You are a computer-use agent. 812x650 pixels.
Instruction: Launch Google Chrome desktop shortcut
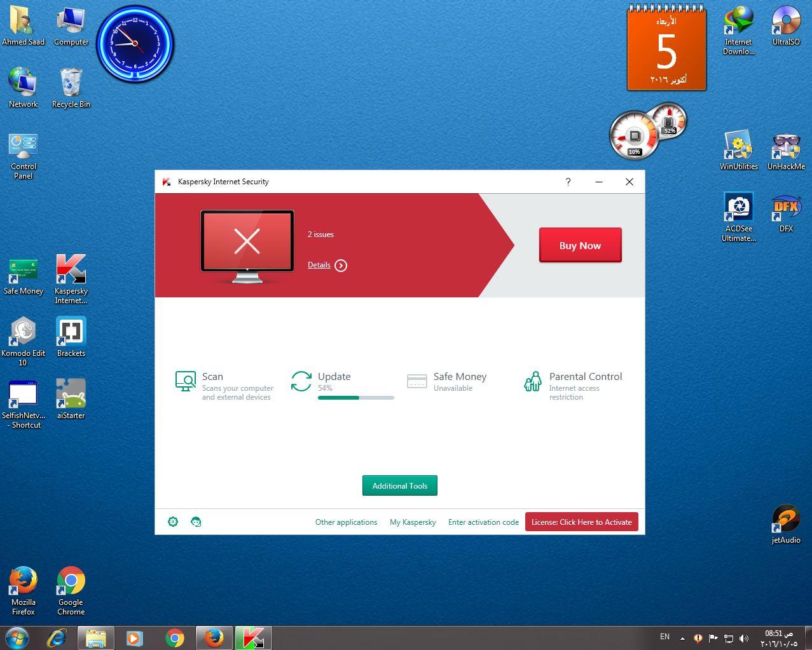pyautogui.click(x=71, y=591)
